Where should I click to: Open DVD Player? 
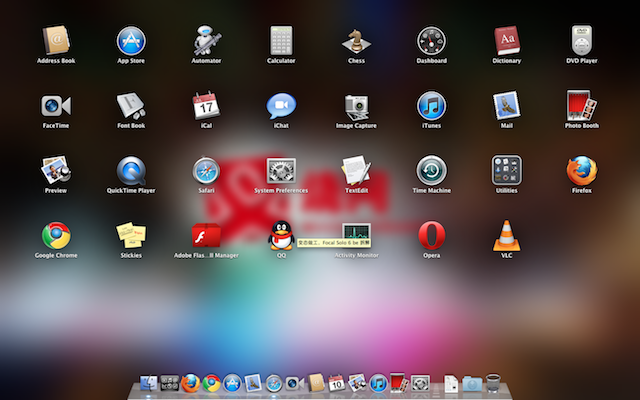[582, 40]
